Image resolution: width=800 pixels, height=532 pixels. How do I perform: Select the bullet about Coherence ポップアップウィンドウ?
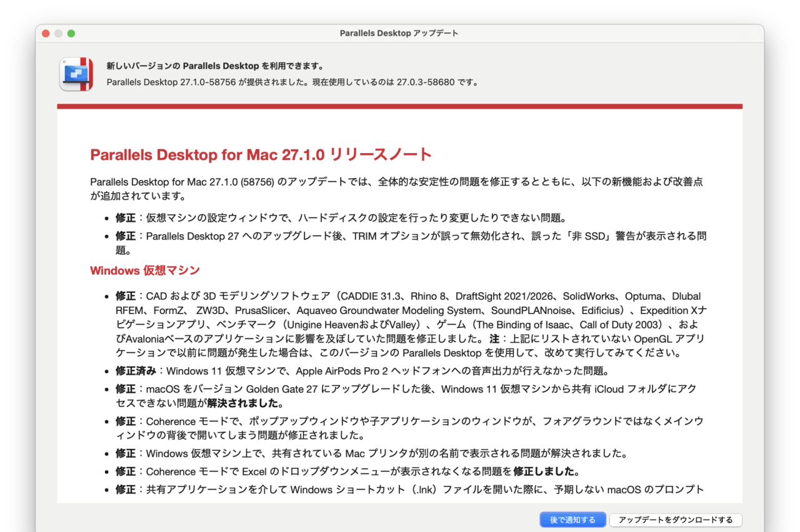coord(409,428)
